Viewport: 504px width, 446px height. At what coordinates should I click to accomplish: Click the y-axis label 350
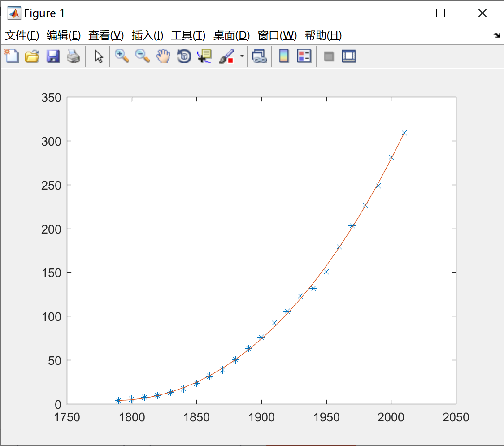tap(51, 98)
